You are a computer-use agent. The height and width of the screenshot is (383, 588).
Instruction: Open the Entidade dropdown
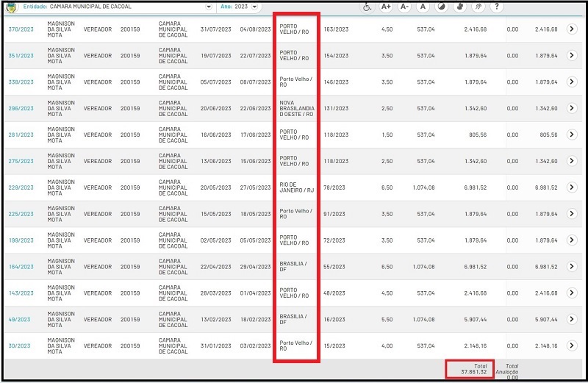[208, 7]
